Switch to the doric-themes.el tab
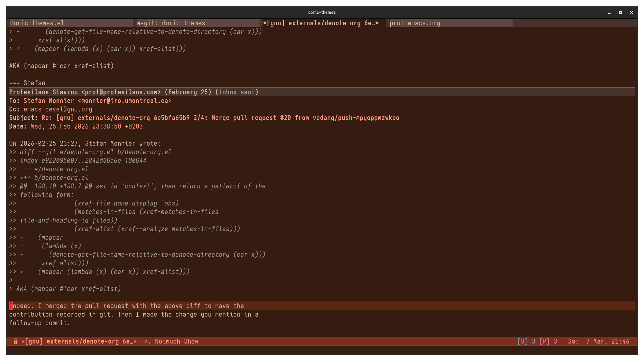 click(37, 23)
